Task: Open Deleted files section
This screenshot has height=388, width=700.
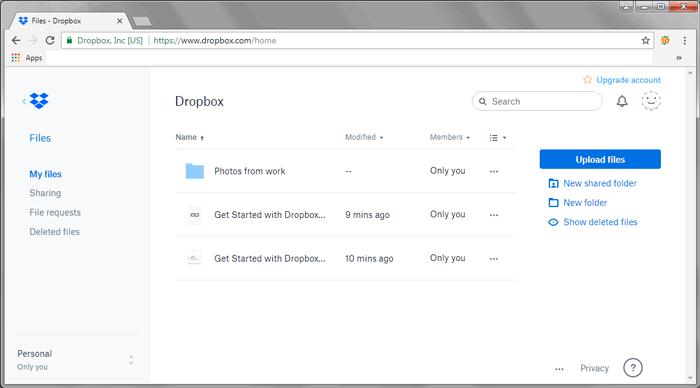Action: [54, 232]
